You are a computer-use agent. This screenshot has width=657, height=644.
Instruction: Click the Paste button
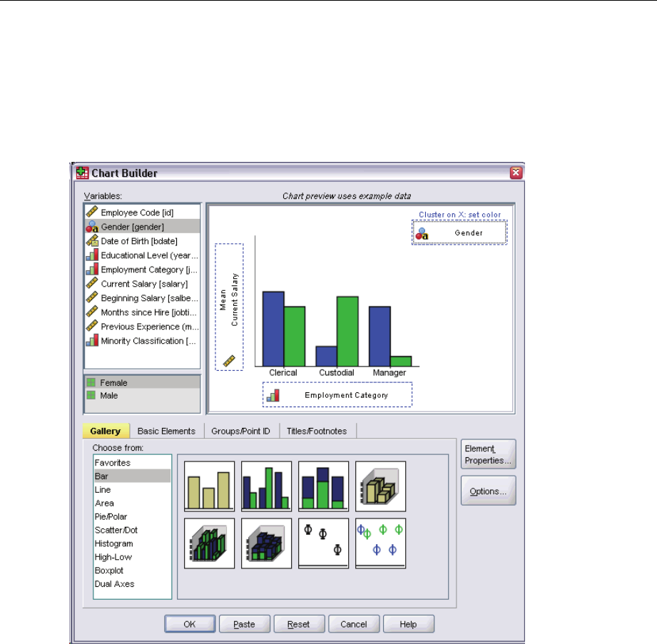tap(244, 624)
